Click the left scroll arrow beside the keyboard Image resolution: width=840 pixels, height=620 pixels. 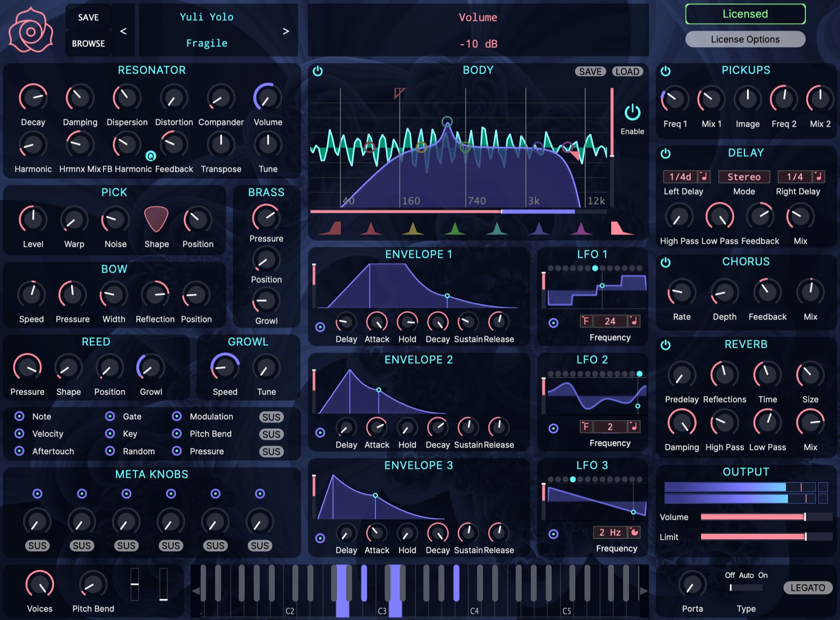pos(195,591)
